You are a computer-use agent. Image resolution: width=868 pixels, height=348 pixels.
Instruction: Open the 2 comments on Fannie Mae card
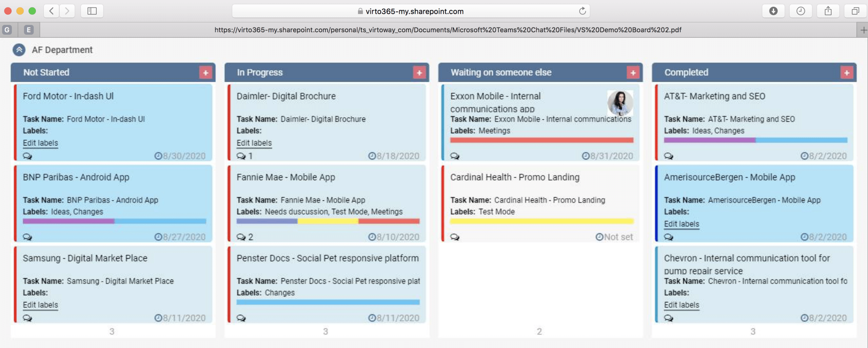241,237
